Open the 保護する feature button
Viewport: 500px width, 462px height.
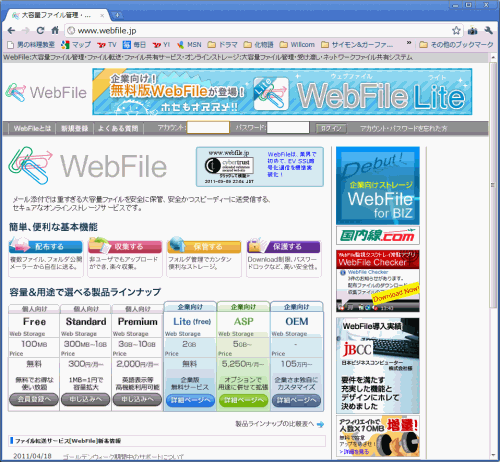pos(284,247)
